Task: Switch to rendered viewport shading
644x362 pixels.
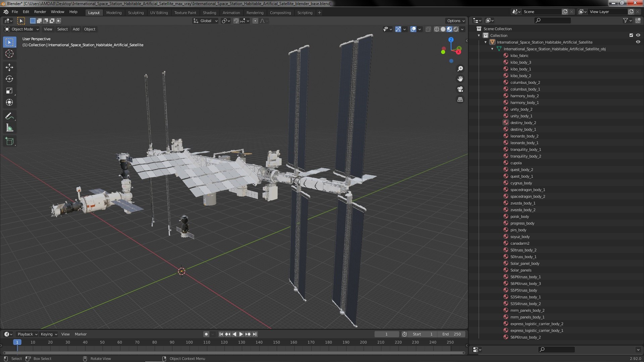Action: (x=456, y=29)
